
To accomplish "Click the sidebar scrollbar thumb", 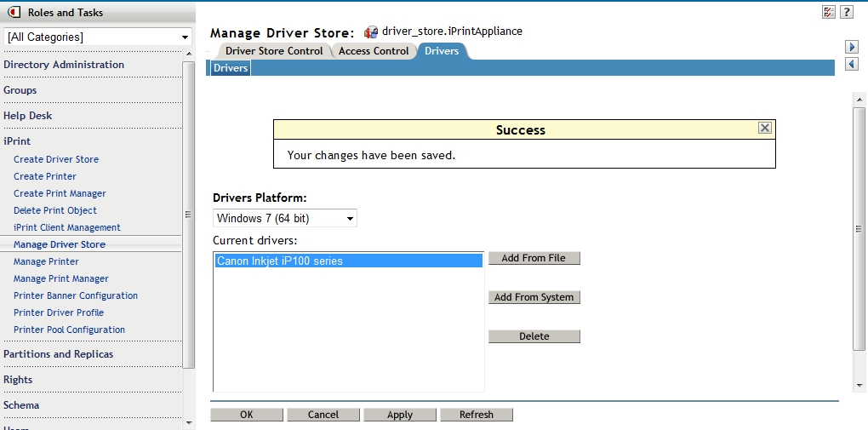I will click(189, 215).
